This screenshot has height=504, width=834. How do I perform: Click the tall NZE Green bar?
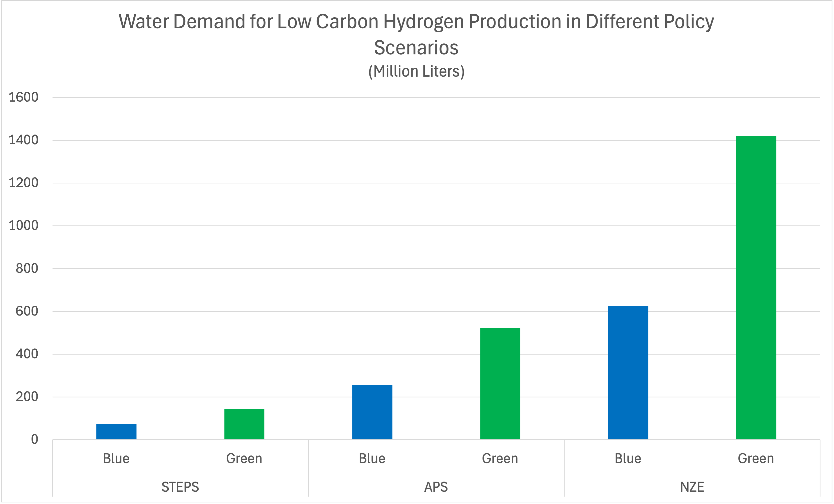756,288
